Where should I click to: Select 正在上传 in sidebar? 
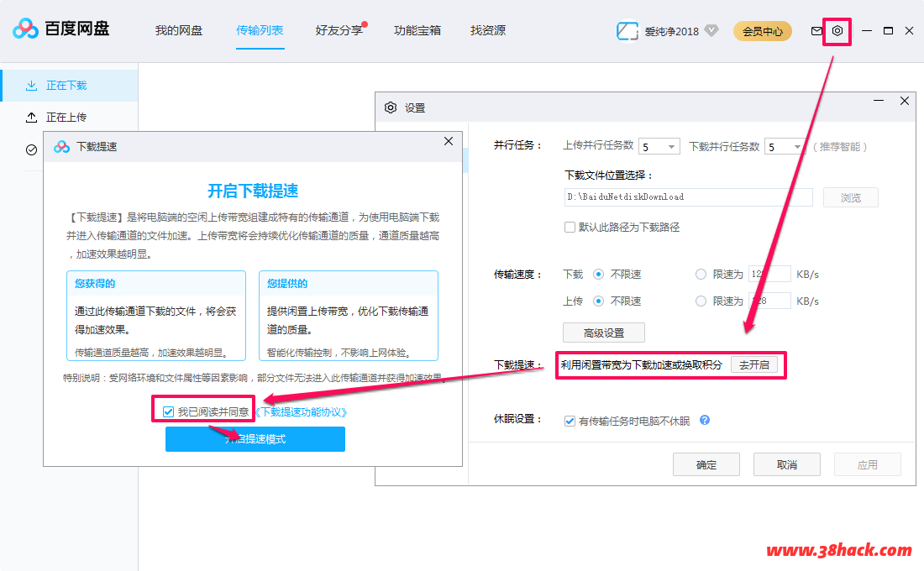pyautogui.click(x=66, y=118)
